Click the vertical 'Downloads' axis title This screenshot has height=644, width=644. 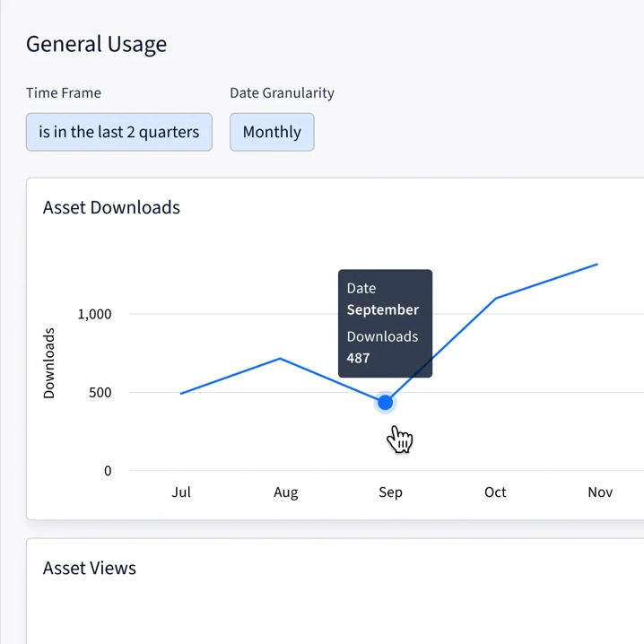point(48,363)
